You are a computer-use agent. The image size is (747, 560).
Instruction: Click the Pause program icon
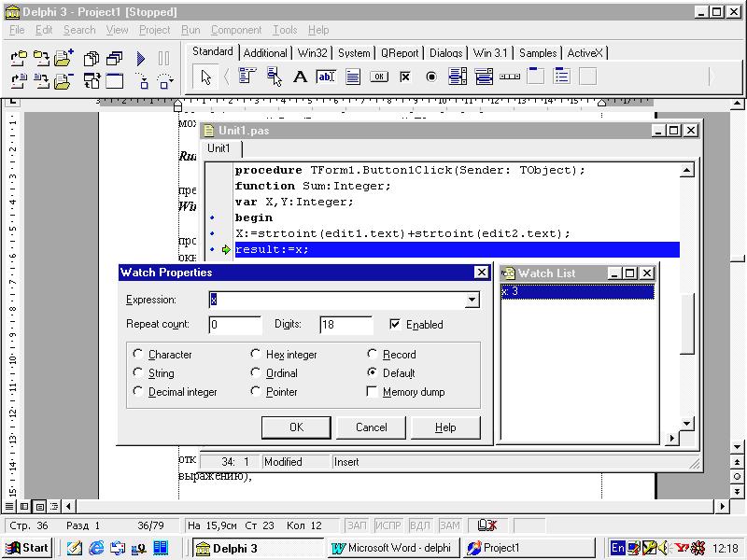(x=163, y=59)
